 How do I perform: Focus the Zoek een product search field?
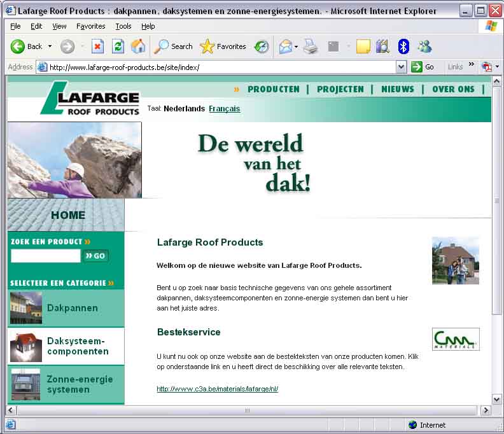click(46, 256)
